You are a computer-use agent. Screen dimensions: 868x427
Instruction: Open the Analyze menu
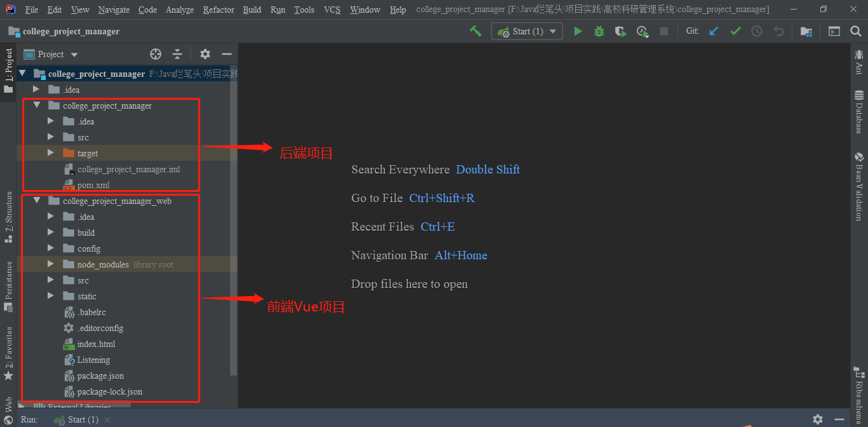180,10
